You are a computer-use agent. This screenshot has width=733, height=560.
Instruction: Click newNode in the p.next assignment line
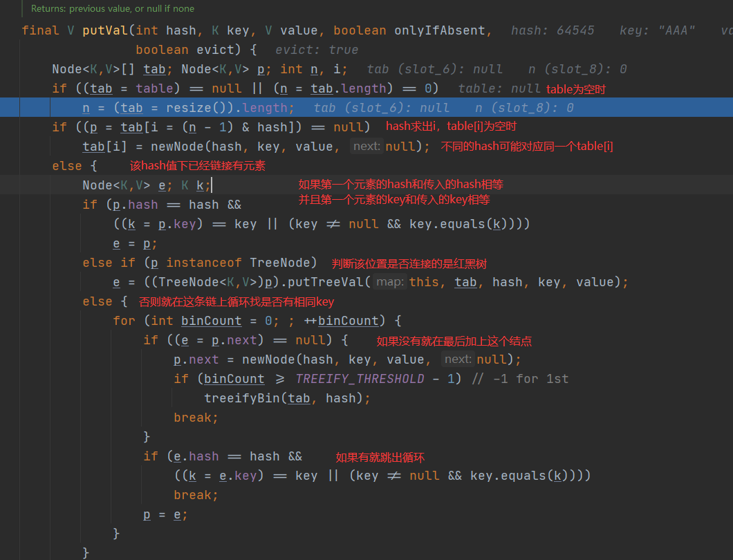268,360
